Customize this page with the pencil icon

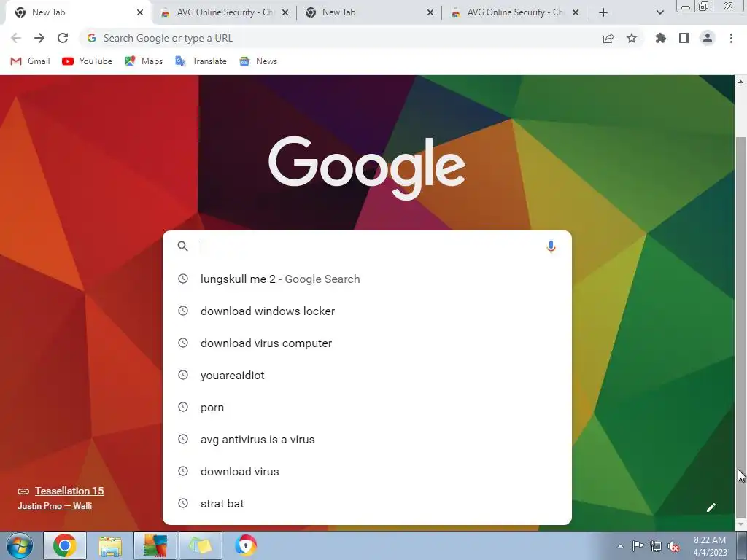(x=711, y=507)
